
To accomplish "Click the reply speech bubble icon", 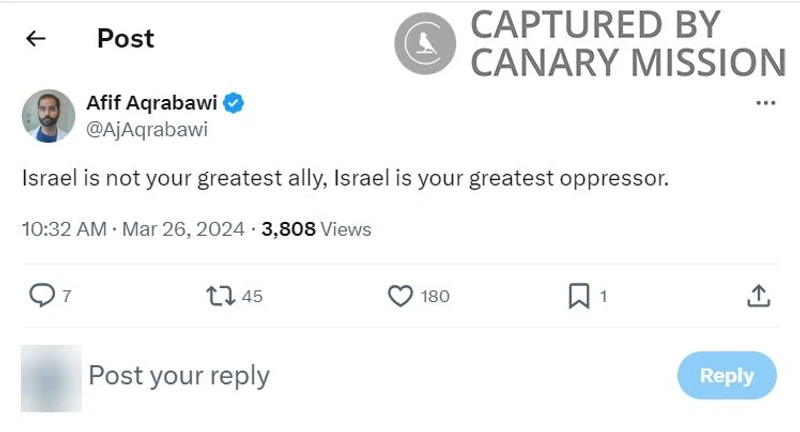I will click(42, 295).
